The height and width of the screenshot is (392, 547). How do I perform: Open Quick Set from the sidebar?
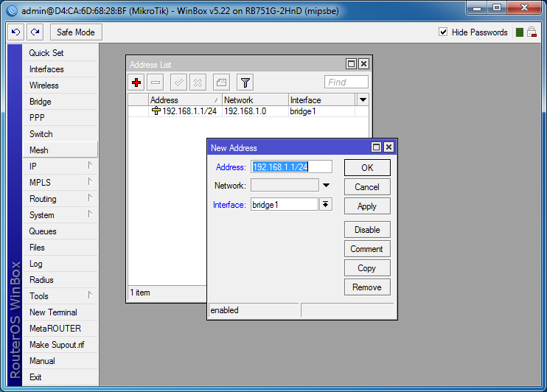coord(60,53)
